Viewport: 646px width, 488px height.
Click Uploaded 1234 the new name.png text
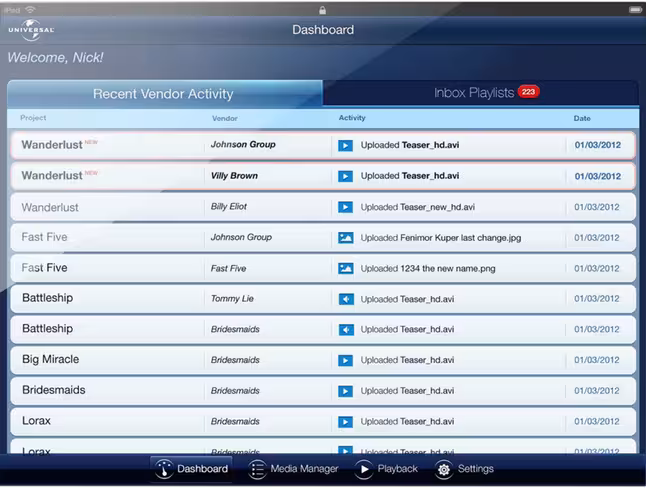click(x=428, y=269)
